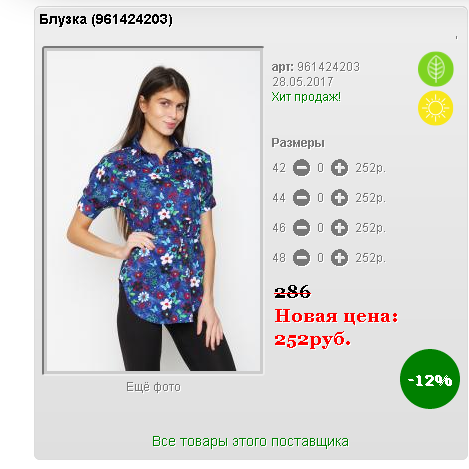Viewport: 469px width, 469px height.
Task: Increase quantity for size 42
Action: click(339, 168)
